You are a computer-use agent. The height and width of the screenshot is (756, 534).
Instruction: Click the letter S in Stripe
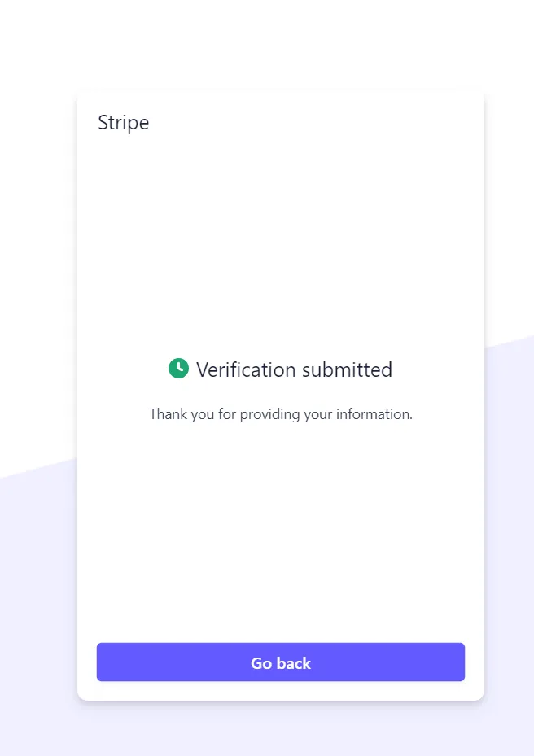coord(103,122)
